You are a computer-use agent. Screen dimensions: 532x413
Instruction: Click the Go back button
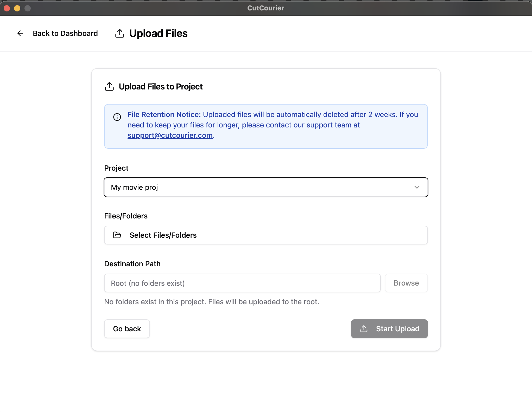click(127, 329)
